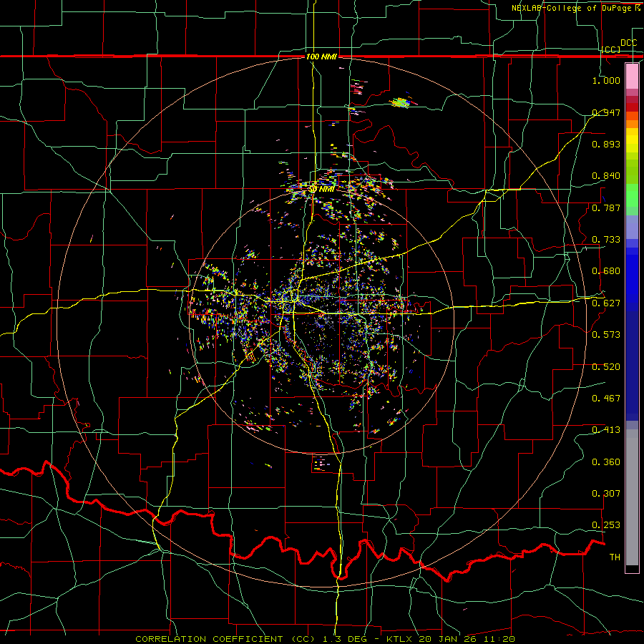Click the pink segment of the color bar
644x644 pixels.
tap(632, 77)
